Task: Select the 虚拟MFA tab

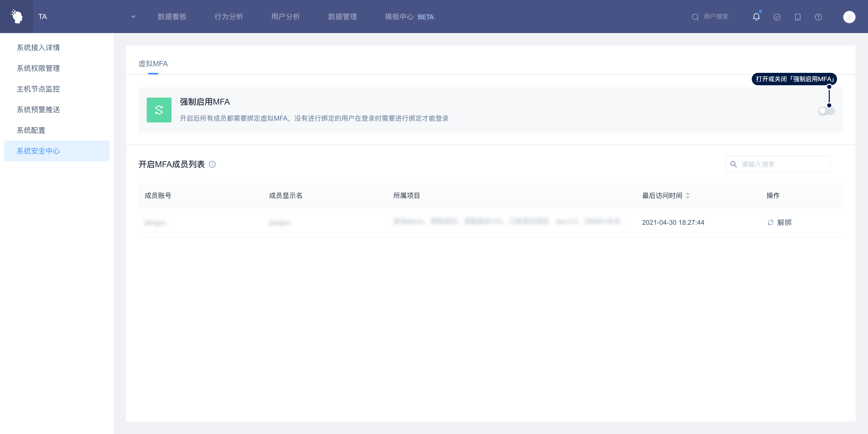Action: (153, 64)
